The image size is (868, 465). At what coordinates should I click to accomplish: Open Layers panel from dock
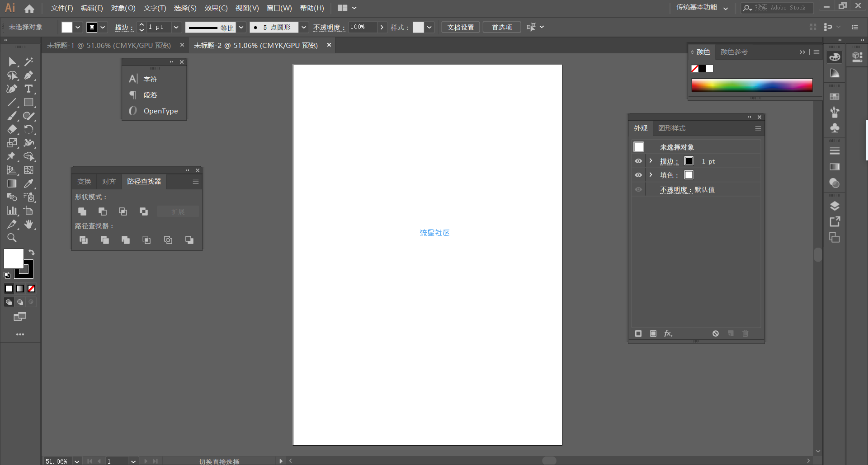835,206
